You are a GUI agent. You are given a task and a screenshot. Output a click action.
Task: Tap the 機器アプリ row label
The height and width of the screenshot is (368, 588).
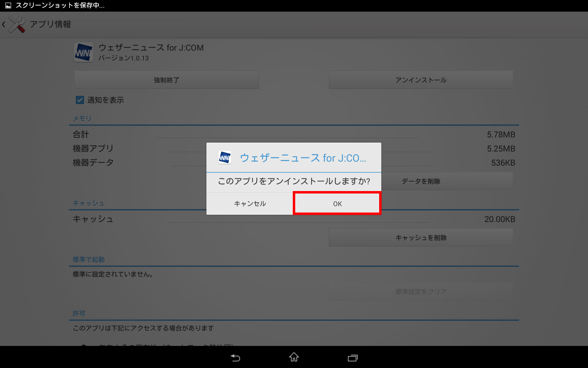[x=93, y=148]
